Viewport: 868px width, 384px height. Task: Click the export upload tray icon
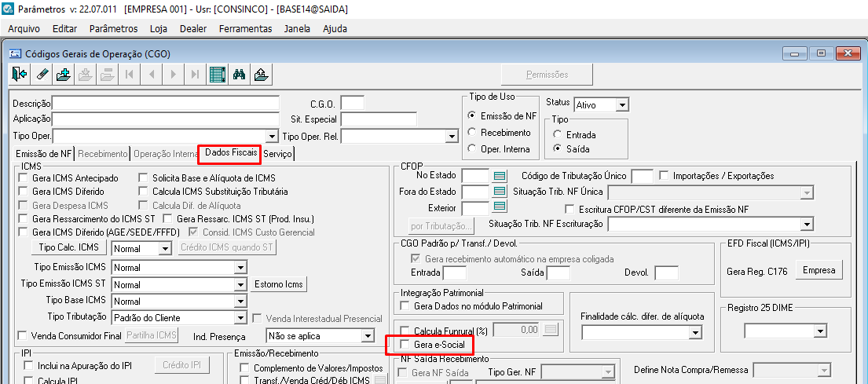[262, 74]
